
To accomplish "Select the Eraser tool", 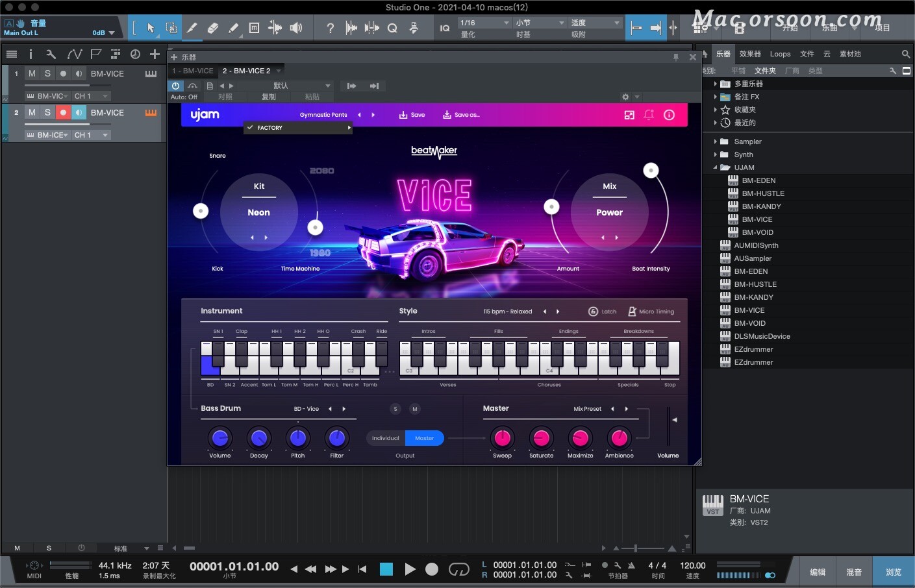I will pos(212,28).
